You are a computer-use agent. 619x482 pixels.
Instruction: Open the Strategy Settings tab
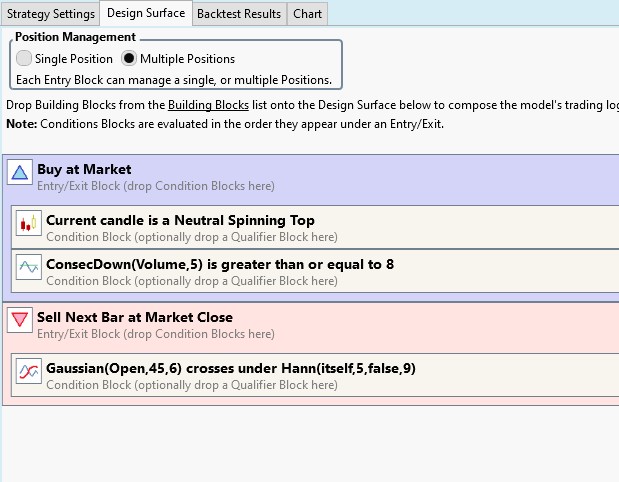50,14
